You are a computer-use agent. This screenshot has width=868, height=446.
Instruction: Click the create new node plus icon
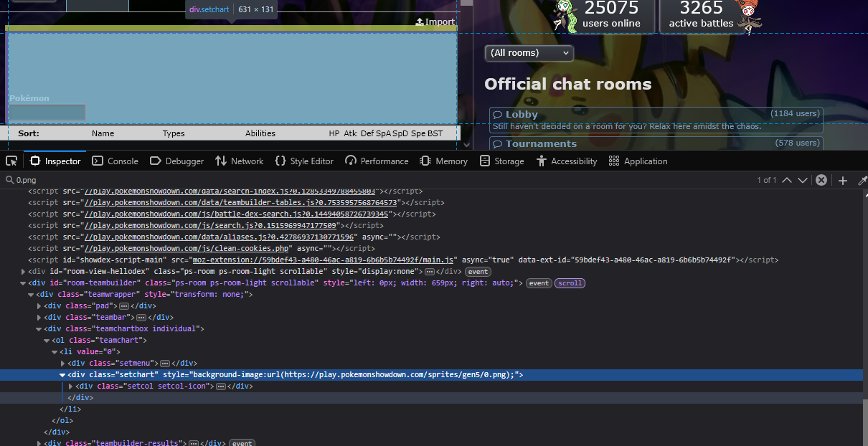[x=843, y=180]
